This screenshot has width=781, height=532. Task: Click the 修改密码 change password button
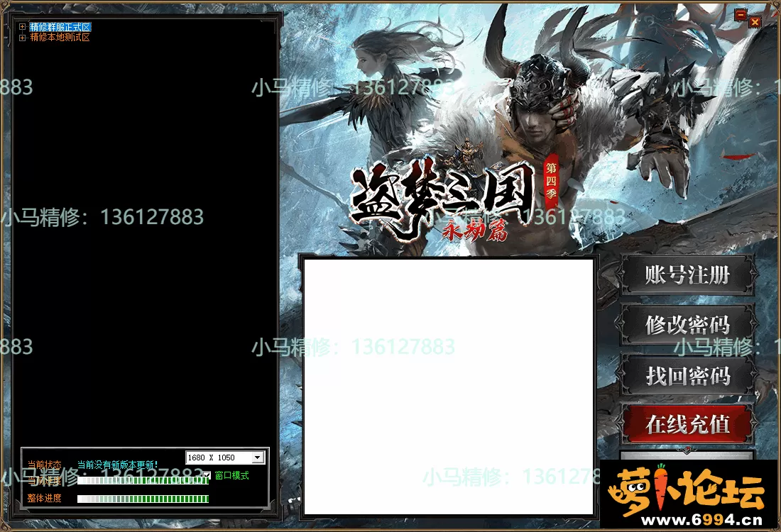click(687, 325)
